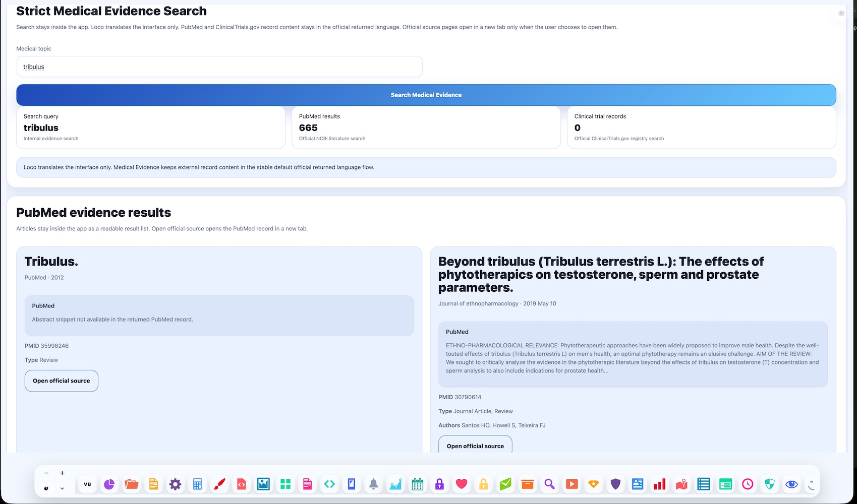Screen dimensions: 857x504
Task: Click the dock minus button
Action: coord(46,473)
